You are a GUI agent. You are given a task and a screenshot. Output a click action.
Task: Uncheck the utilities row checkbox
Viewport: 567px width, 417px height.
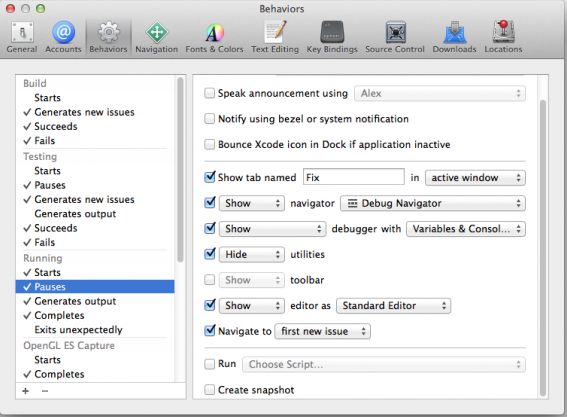(210, 254)
